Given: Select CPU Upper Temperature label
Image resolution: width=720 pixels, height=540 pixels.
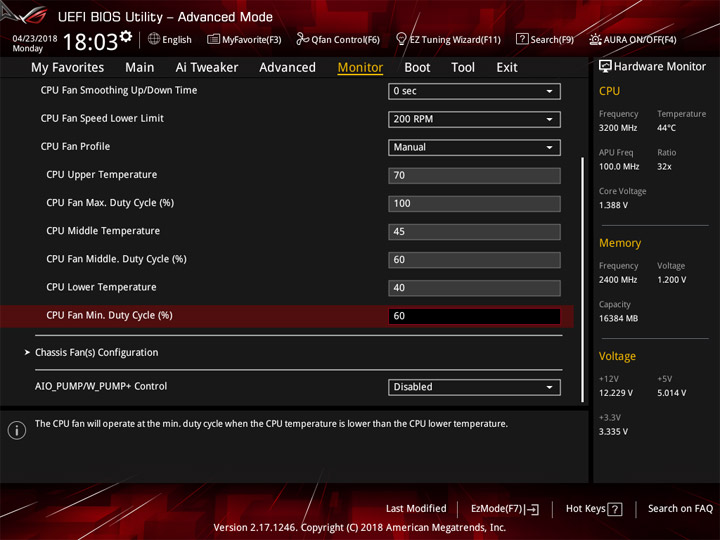Looking at the screenshot, I should (x=101, y=174).
